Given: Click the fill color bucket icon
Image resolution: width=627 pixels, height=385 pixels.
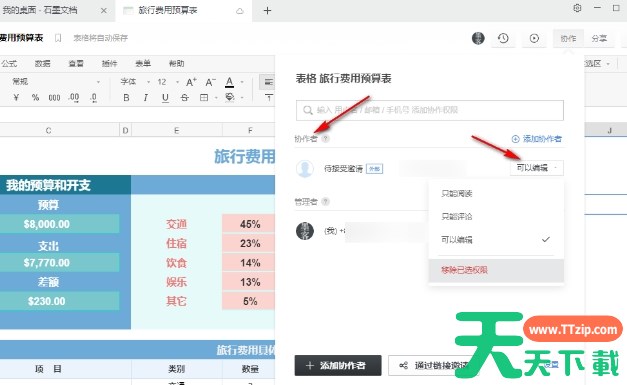Looking at the screenshot, I should point(230,98).
